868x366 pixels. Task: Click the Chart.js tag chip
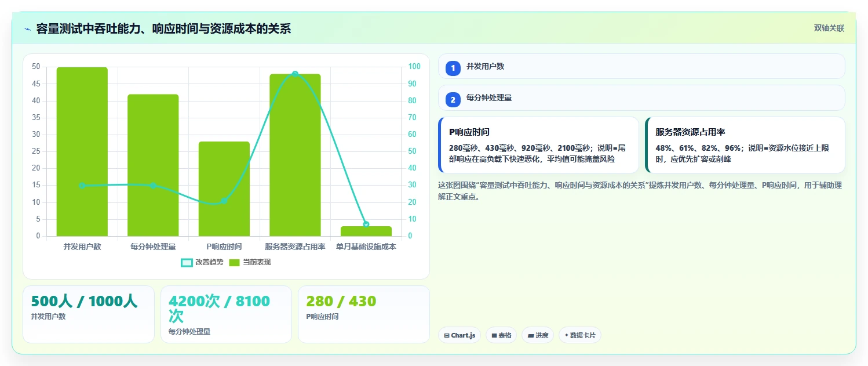459,335
